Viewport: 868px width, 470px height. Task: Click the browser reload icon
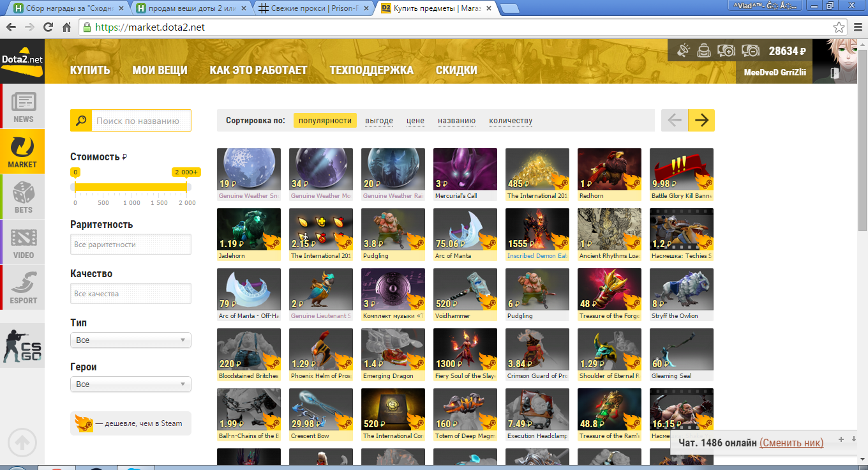[x=48, y=27]
